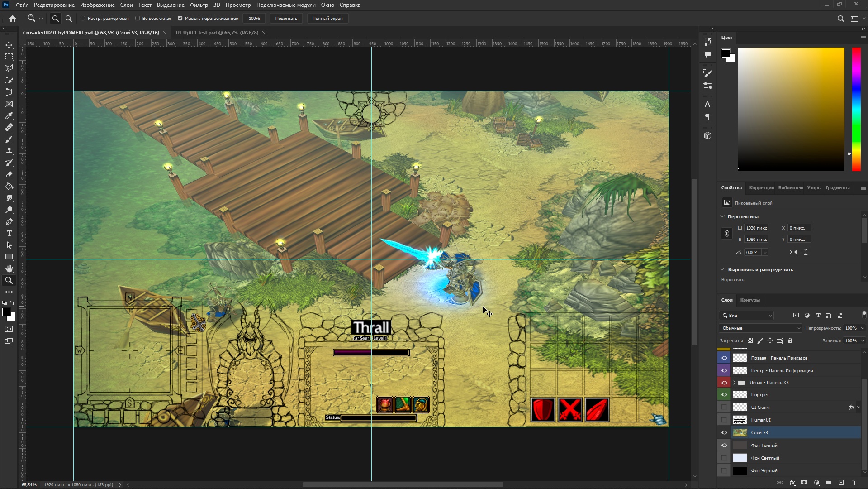
Task: Select the Eraser tool
Action: 9,174
